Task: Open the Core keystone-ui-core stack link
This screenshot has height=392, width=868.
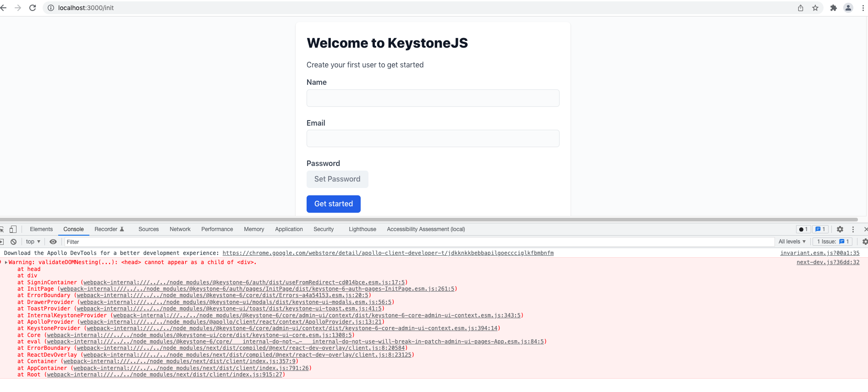Action: 199,335
